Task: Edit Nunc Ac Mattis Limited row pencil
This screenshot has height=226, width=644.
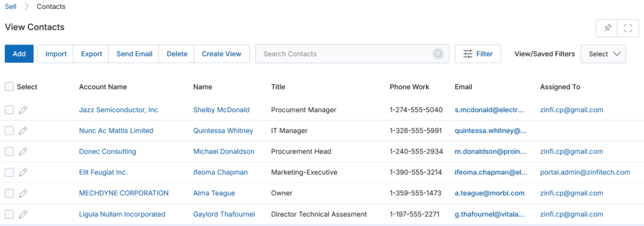Action: 23,131
